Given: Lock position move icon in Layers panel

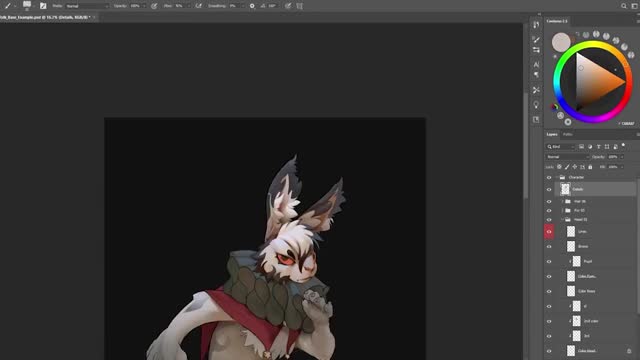Looking at the screenshot, I should (575, 167).
